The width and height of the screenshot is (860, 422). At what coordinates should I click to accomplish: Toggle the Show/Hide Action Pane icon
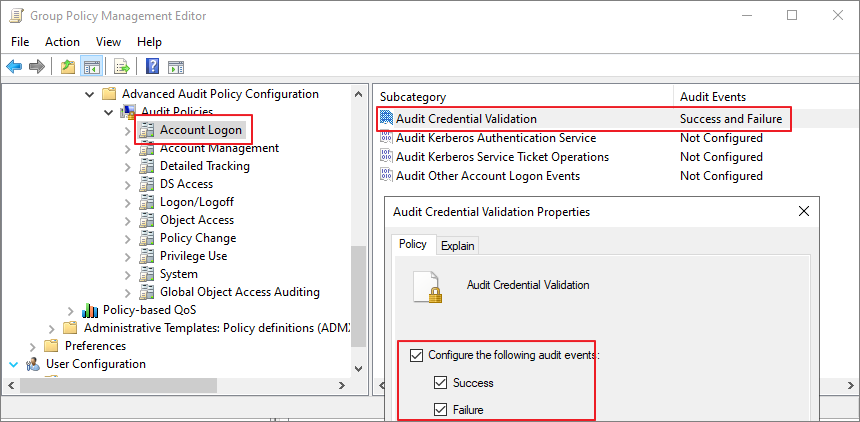click(x=176, y=67)
